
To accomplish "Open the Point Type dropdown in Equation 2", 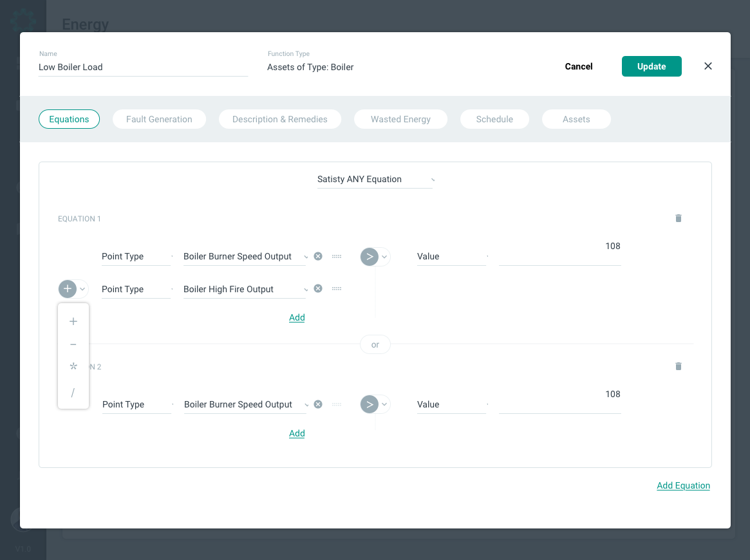I will point(136,404).
